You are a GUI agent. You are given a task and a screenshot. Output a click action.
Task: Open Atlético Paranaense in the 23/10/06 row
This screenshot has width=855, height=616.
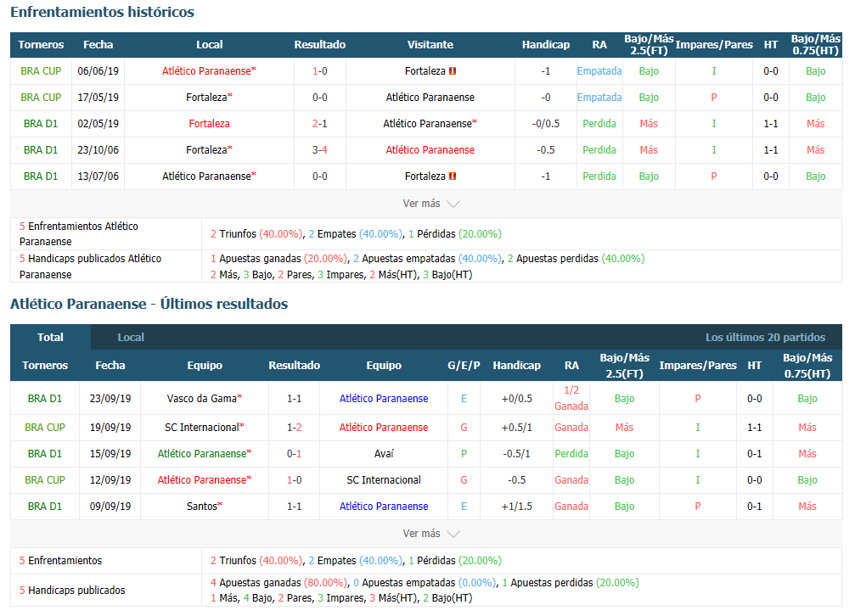coord(430,150)
